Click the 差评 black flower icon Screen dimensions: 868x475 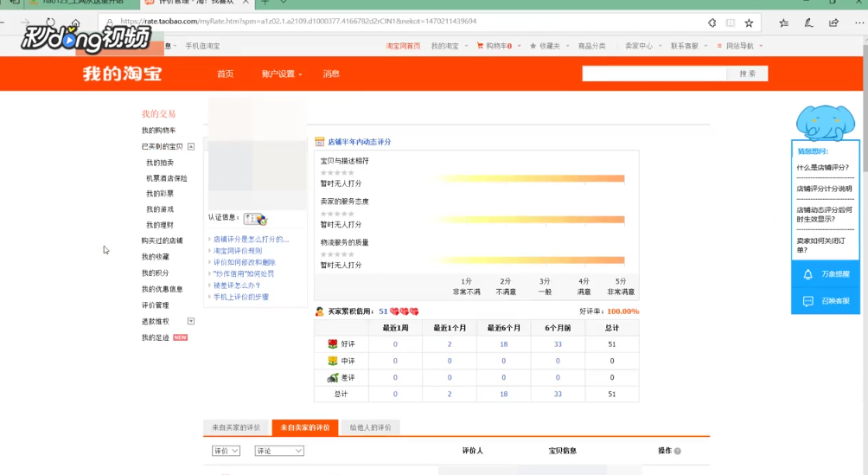pyautogui.click(x=333, y=377)
